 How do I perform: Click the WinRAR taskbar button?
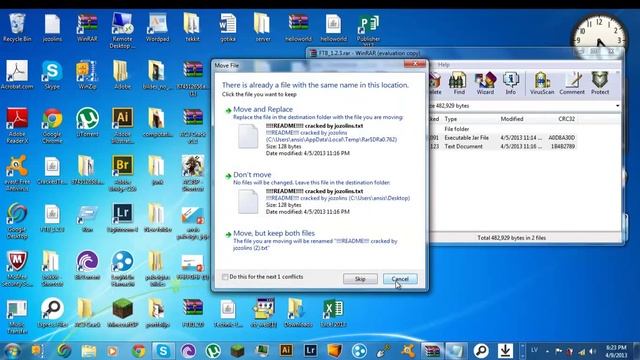[x=431, y=351]
